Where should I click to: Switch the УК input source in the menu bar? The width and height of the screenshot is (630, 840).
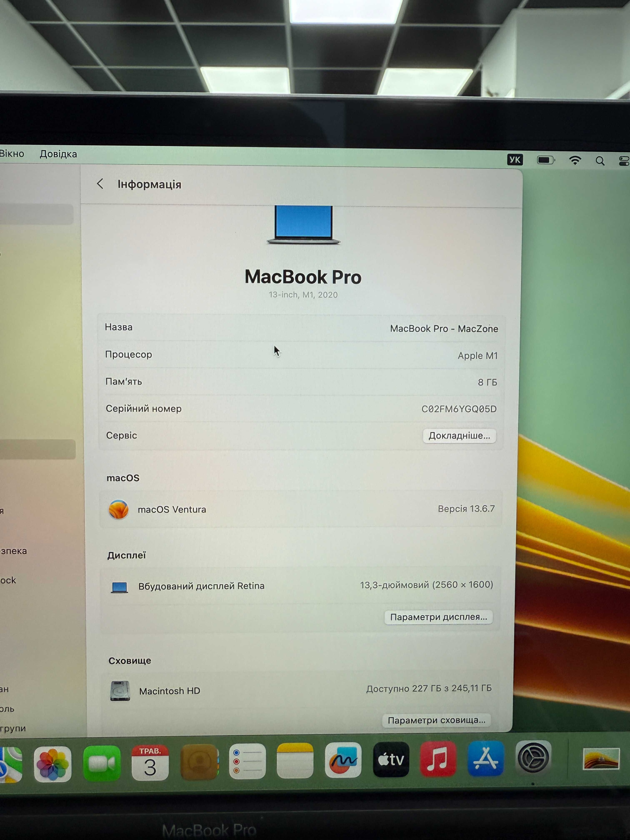pos(515,160)
